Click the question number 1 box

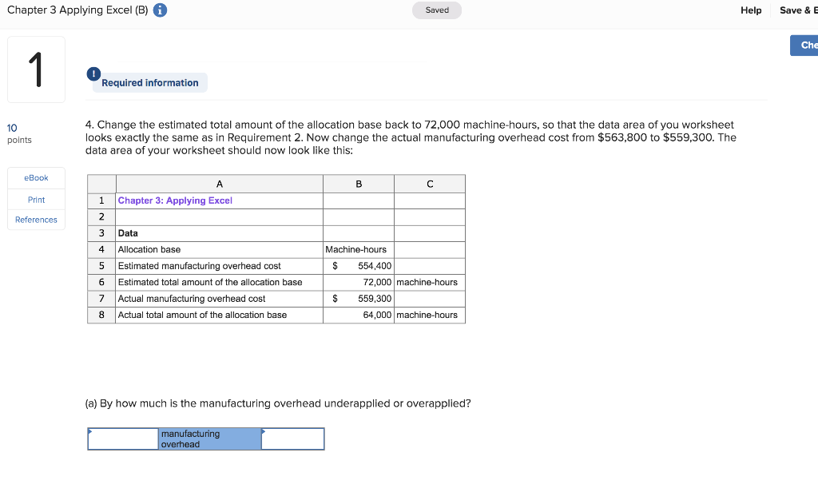[x=36, y=69]
